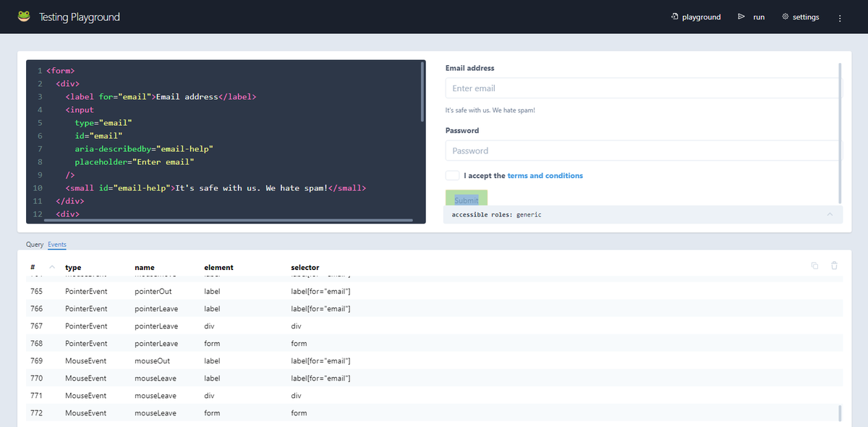This screenshot has width=868, height=427.
Task: Check the accept terms and conditions checkbox
Action: (x=452, y=175)
